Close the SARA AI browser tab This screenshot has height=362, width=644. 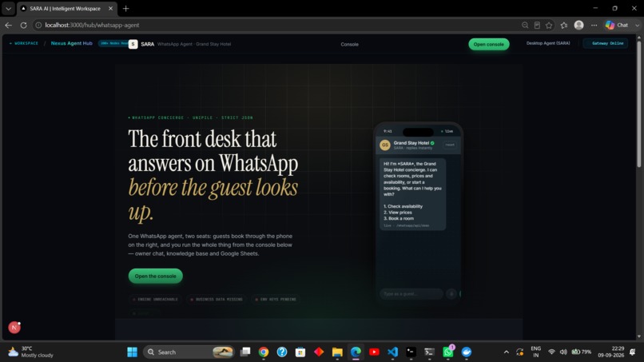(x=110, y=8)
